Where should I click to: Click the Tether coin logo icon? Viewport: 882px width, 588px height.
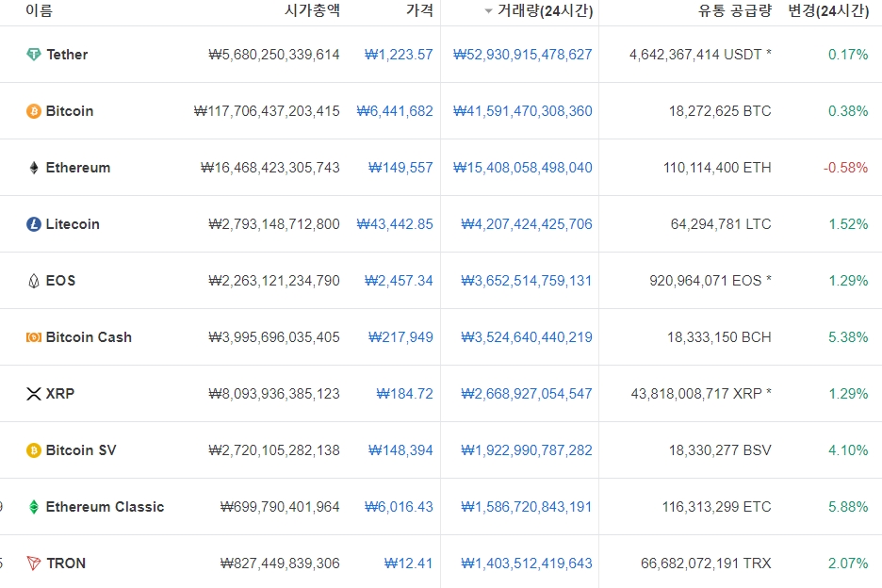click(x=34, y=55)
